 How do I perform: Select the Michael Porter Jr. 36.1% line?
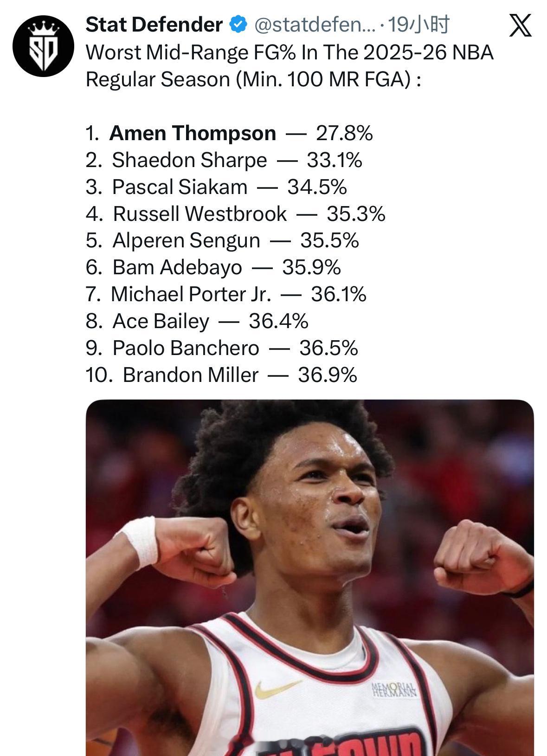coord(226,294)
